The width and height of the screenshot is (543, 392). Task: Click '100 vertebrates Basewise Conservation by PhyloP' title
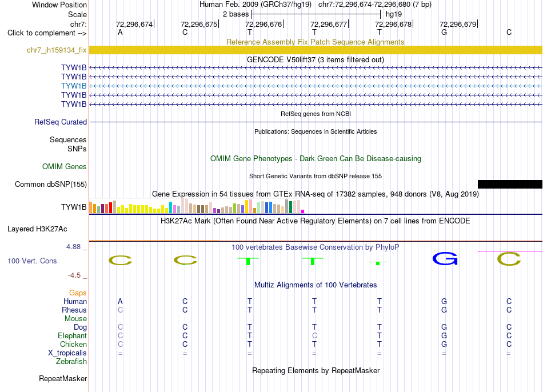pyautogui.click(x=315, y=247)
